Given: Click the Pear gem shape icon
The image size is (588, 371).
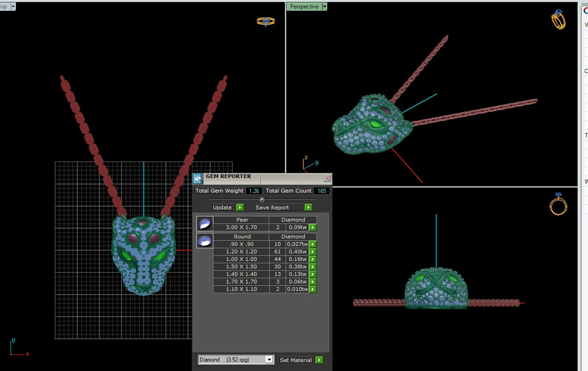Looking at the screenshot, I should click(x=204, y=224).
